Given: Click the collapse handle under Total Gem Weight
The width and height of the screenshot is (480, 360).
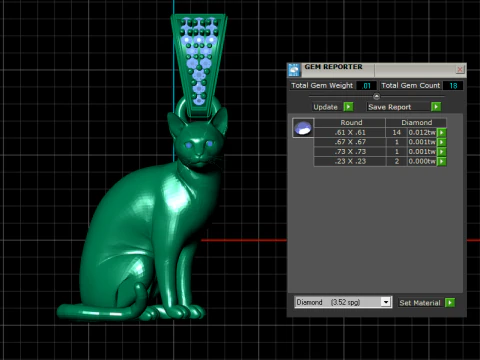Looking at the screenshot, I should pos(377,96).
